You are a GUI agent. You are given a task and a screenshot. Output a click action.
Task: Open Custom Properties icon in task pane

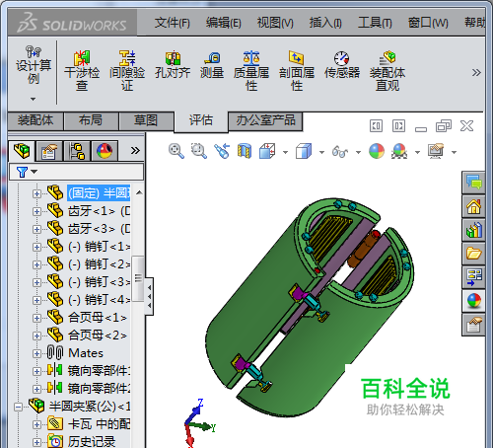point(473,325)
